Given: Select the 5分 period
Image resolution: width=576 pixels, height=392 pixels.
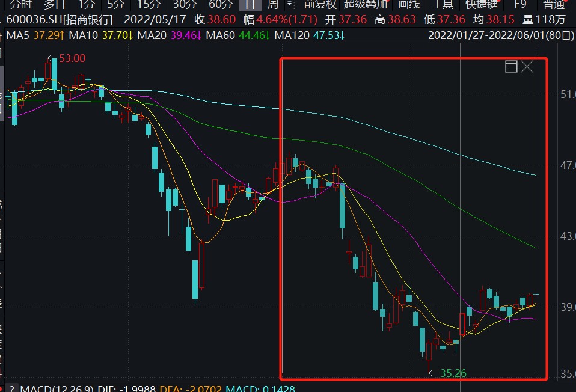Looking at the screenshot, I should coord(115,4).
